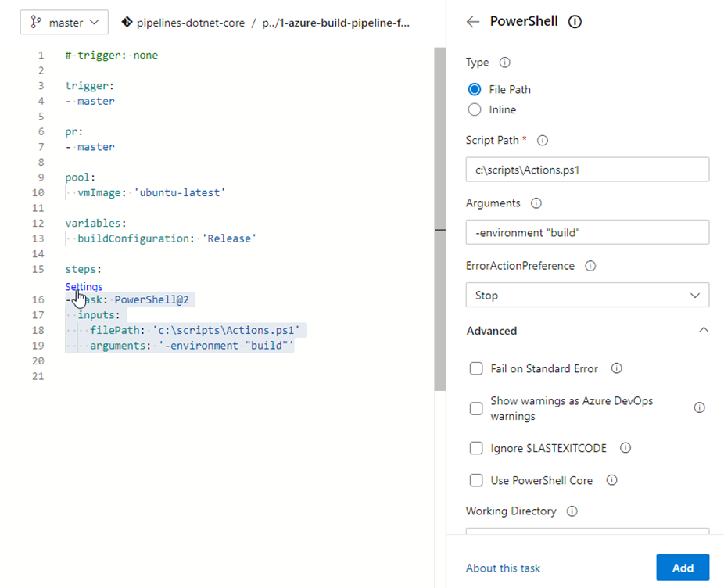Click info icon for Fail on Standard Error
Screen dimensions: 724x588
point(616,368)
